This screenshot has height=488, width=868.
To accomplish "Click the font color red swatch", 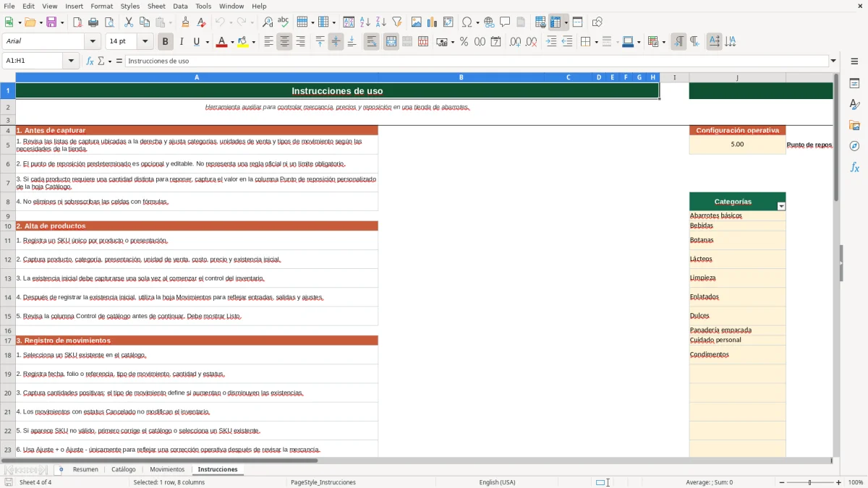I will 221,42.
